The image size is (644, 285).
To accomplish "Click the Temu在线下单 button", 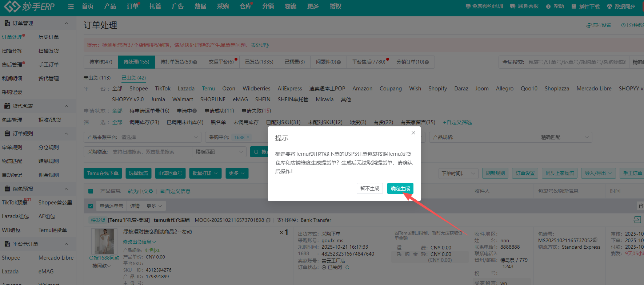I will point(103,173).
